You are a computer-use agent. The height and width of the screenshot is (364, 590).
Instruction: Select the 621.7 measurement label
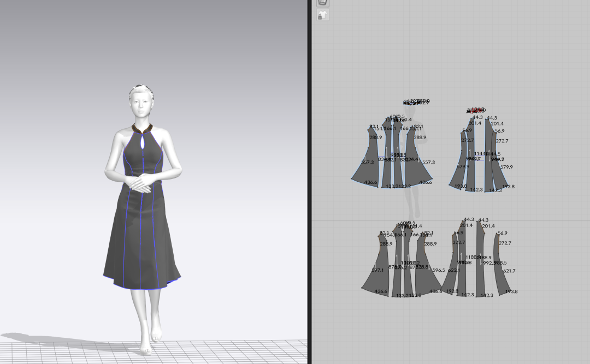click(509, 271)
